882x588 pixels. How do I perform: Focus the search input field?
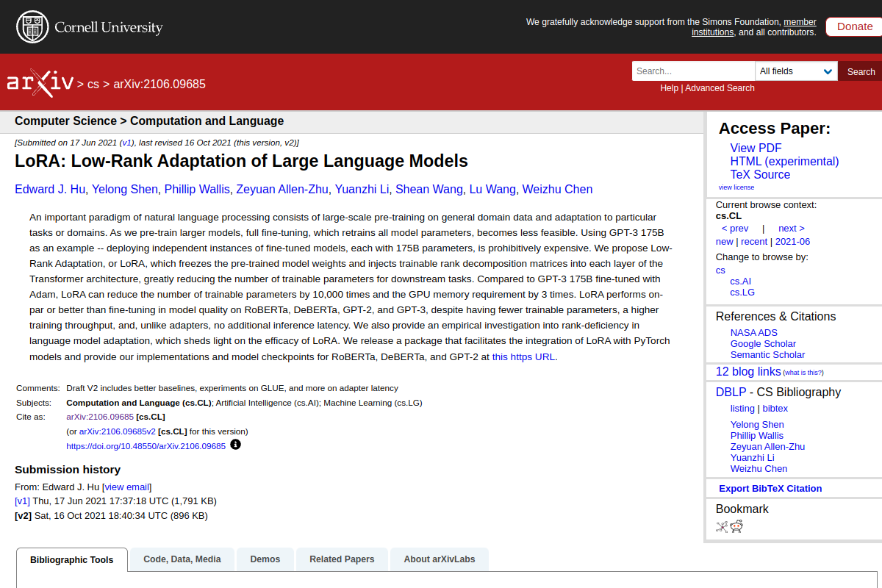[692, 71]
